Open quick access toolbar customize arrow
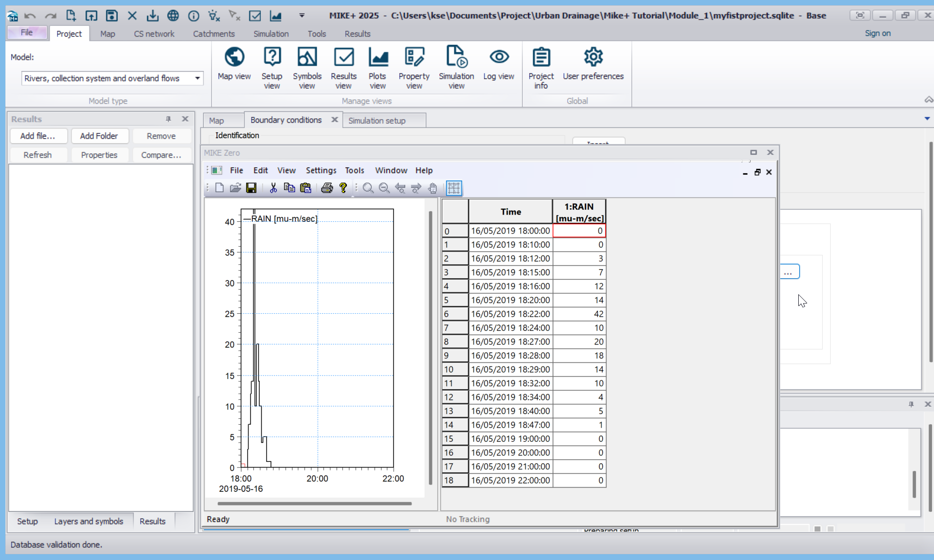 [302, 16]
